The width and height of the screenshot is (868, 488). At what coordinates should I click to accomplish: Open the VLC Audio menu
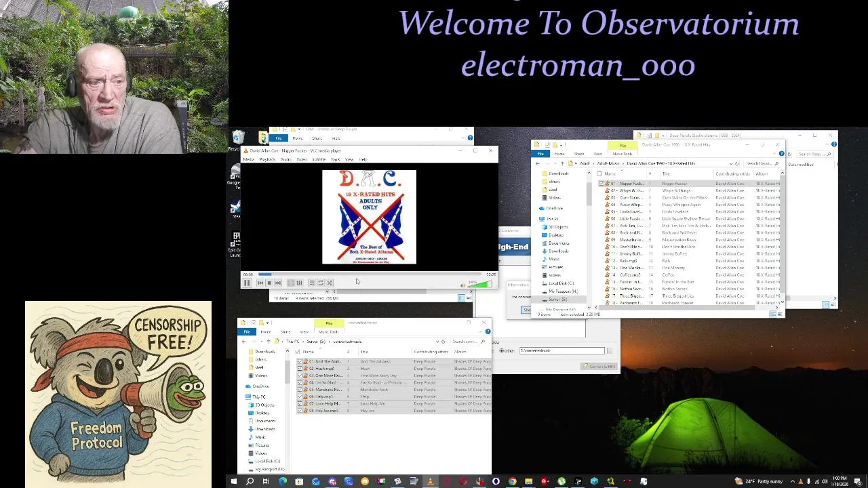pos(285,159)
